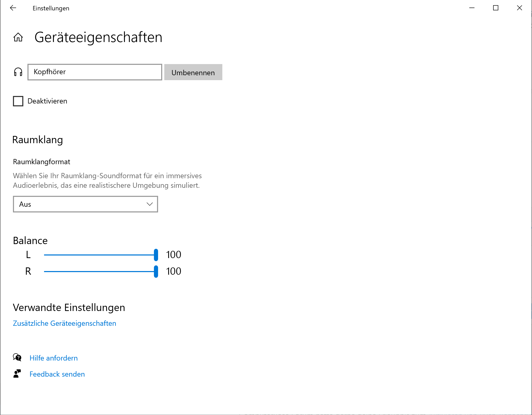Maximize the Einstellungen window

point(496,8)
